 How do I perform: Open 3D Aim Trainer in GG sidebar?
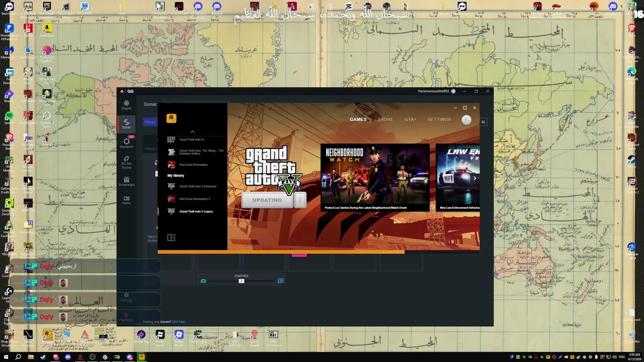coord(126,162)
